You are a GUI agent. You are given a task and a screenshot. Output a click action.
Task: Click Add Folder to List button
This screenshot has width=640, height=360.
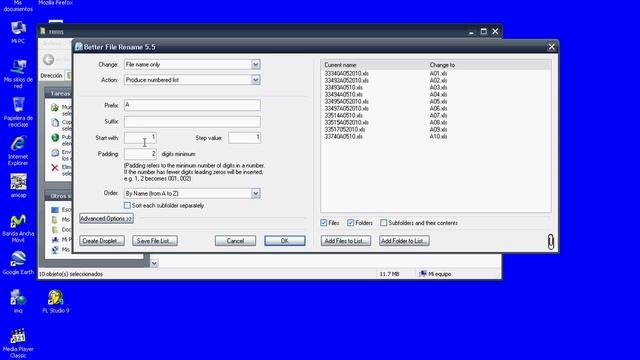404,241
